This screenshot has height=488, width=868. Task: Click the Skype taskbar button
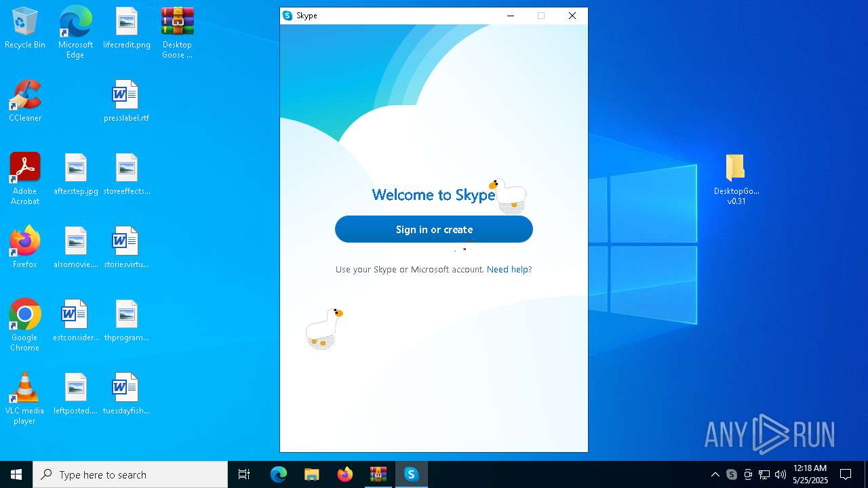point(411,474)
